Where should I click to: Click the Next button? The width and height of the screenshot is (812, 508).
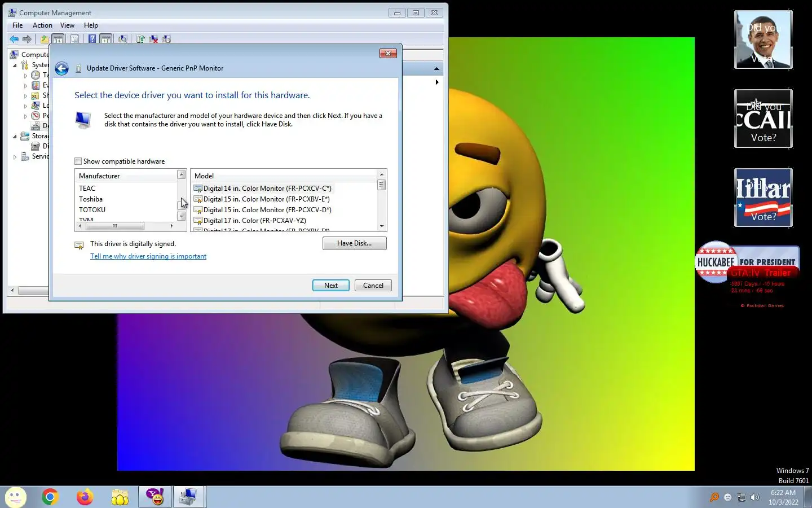click(x=331, y=286)
